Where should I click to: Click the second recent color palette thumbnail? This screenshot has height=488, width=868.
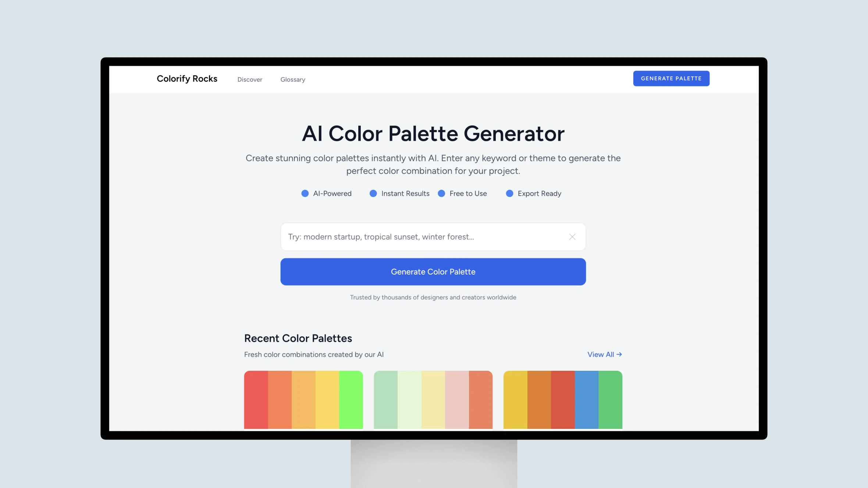coord(433,399)
